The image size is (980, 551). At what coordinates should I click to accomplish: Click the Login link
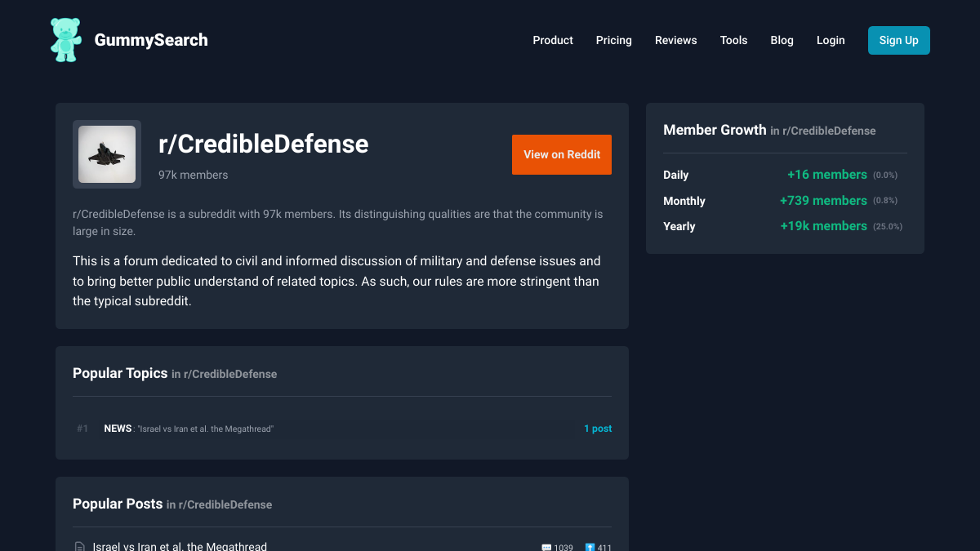tap(831, 40)
